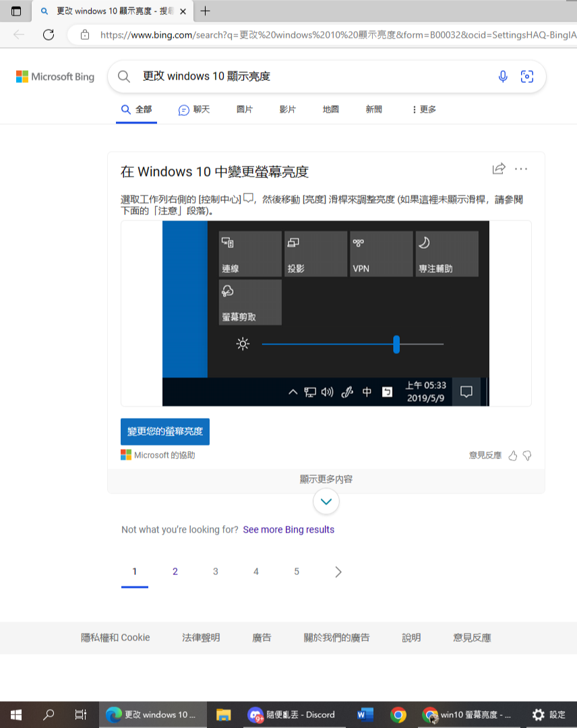Open the answer card three-dot menu
Screen dimensions: 577x728
click(521, 169)
